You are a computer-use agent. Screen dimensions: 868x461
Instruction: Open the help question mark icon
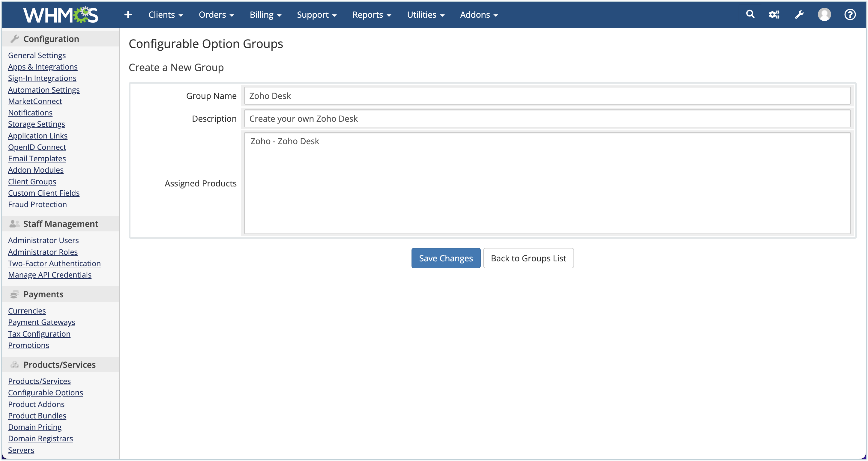tap(850, 14)
